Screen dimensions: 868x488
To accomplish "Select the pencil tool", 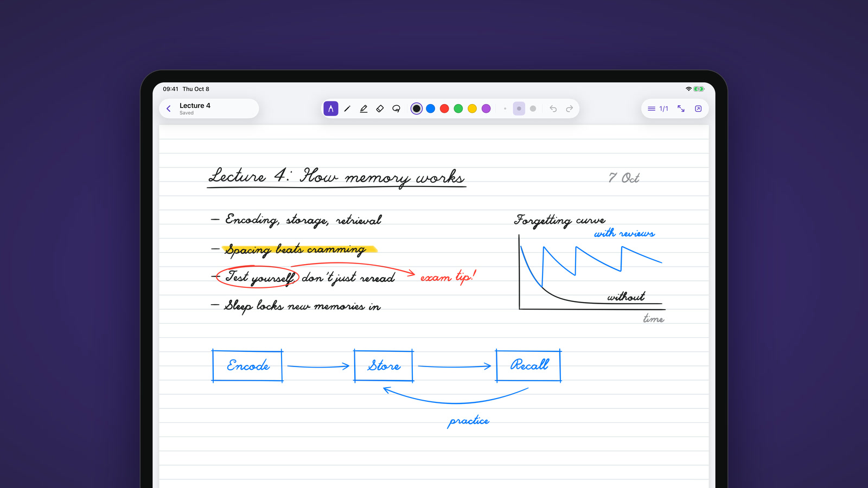I will tap(347, 108).
